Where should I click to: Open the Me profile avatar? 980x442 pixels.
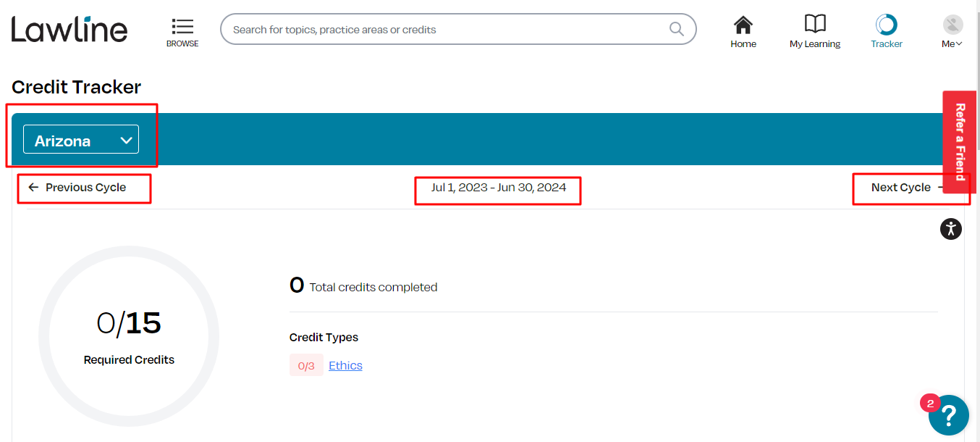click(x=952, y=25)
